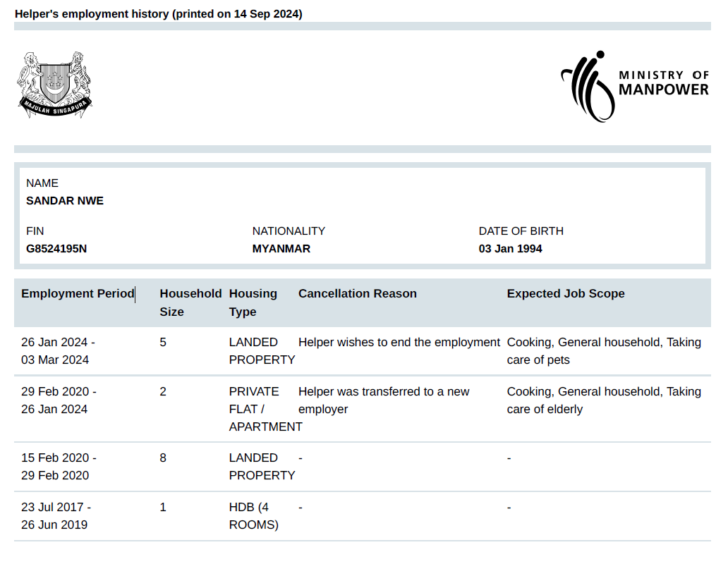Click the Housing Type column header
The image size is (728, 564).
pyautogui.click(x=253, y=302)
